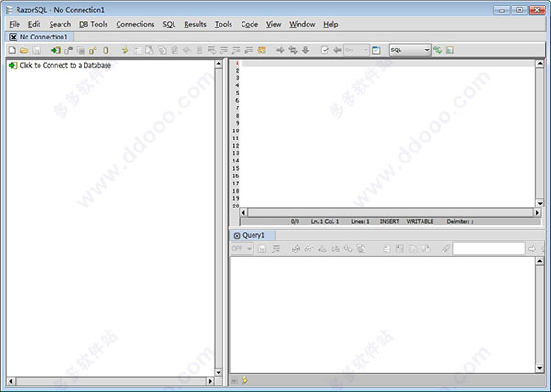Click 'Click to Connect to a Database'

65,65
